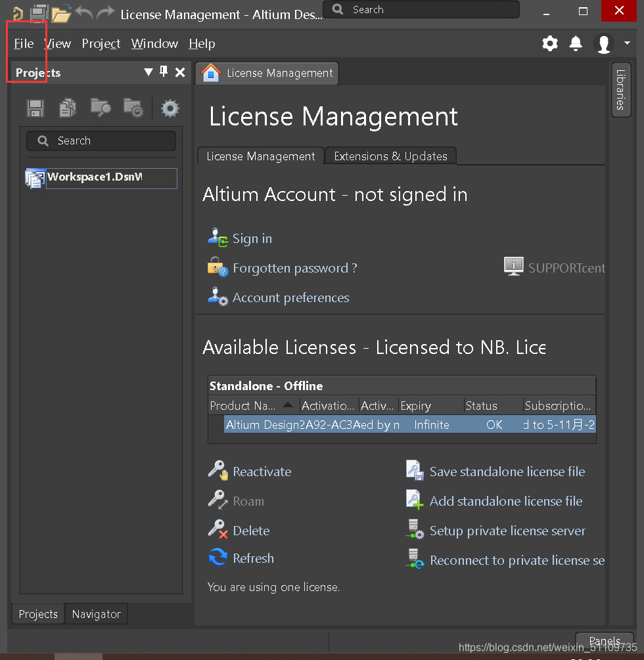Select the Altium Designer license row
644x660 pixels.
409,424
